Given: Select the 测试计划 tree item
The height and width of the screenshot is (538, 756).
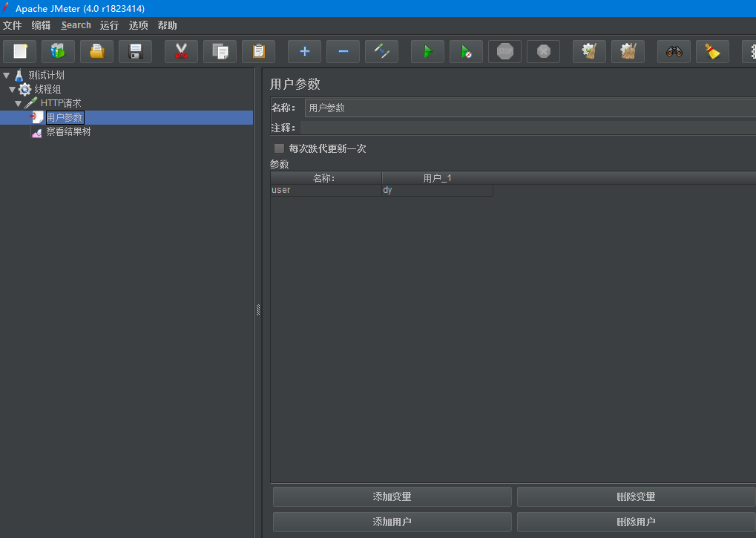Looking at the screenshot, I should (46, 75).
